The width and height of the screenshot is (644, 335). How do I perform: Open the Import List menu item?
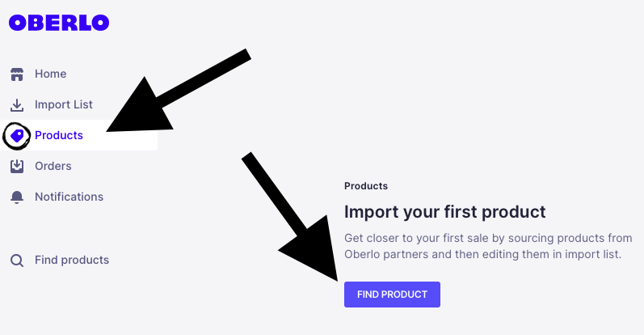[x=64, y=104]
